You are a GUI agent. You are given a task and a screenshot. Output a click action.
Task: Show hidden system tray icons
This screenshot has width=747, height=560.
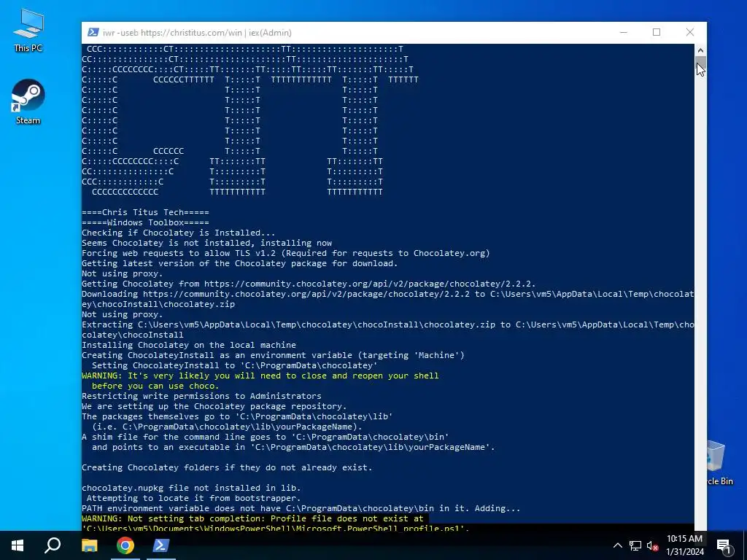(617, 545)
